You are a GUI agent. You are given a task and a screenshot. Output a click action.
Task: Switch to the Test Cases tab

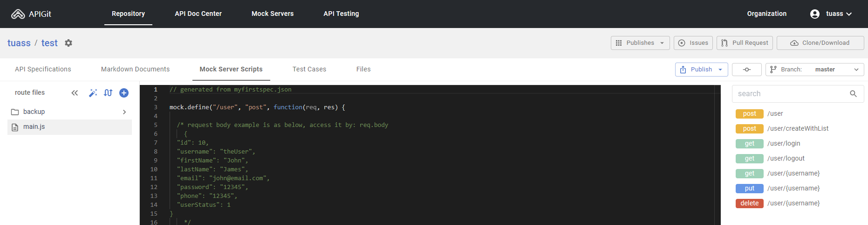[309, 69]
